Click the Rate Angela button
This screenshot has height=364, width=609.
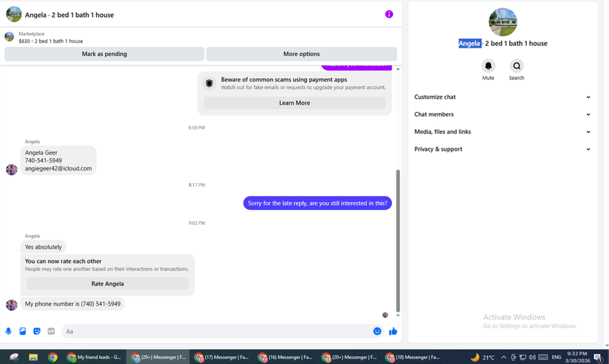tap(108, 284)
